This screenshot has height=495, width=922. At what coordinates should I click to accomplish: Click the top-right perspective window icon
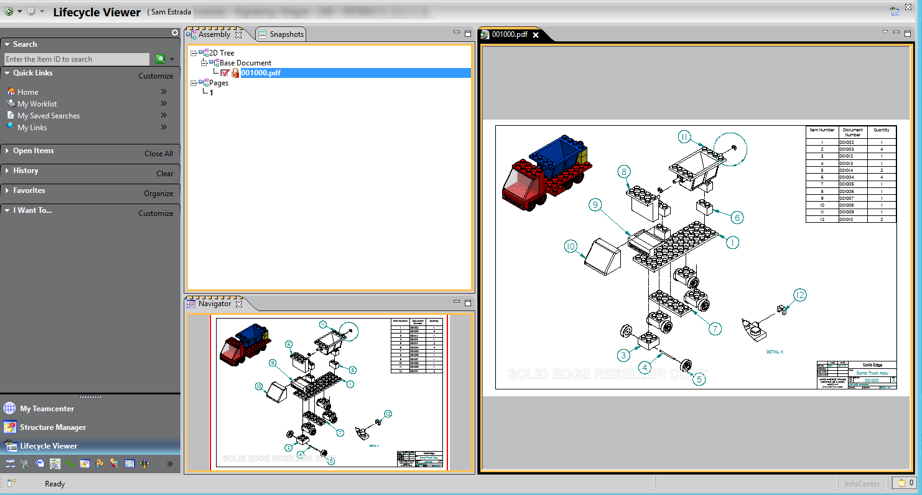click(894, 12)
